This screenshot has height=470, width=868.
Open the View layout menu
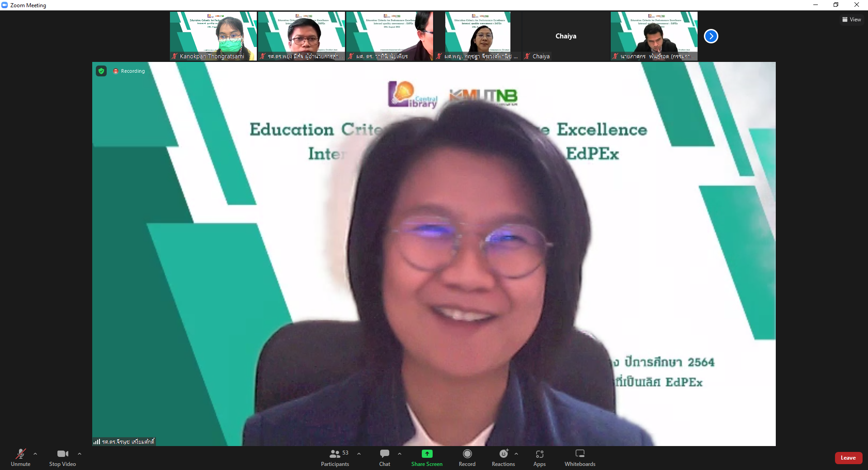851,19
